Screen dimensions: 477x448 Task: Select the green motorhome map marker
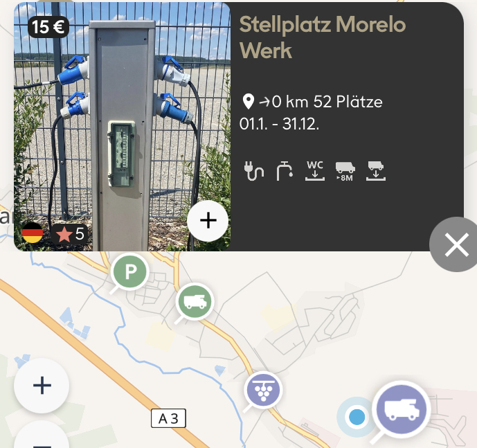[x=195, y=302]
